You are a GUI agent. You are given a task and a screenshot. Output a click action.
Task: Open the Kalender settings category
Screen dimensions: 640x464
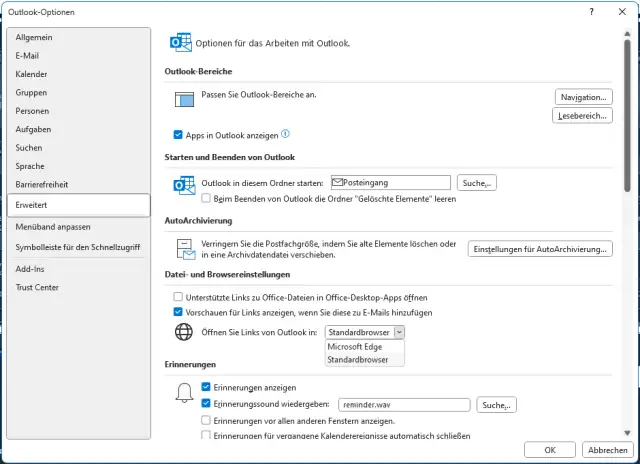point(31,74)
